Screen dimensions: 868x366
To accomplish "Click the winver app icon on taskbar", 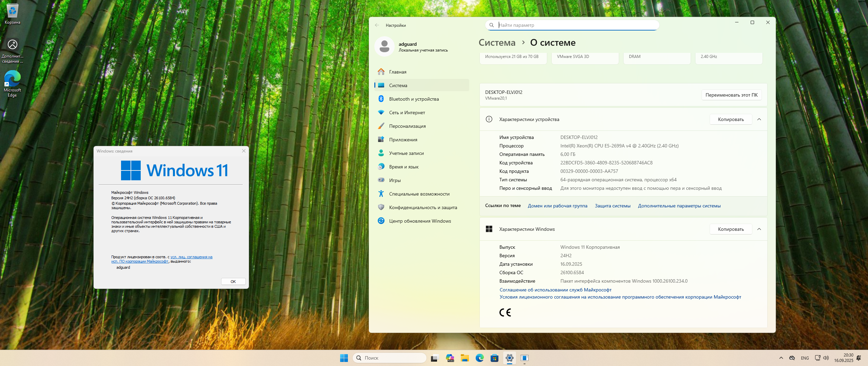I will (524, 358).
